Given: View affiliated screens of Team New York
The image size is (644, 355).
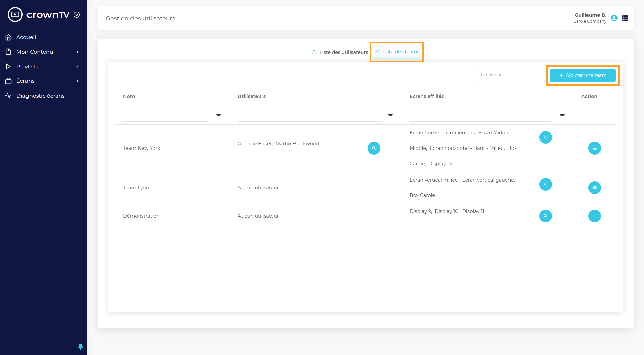Looking at the screenshot, I should (x=546, y=137).
